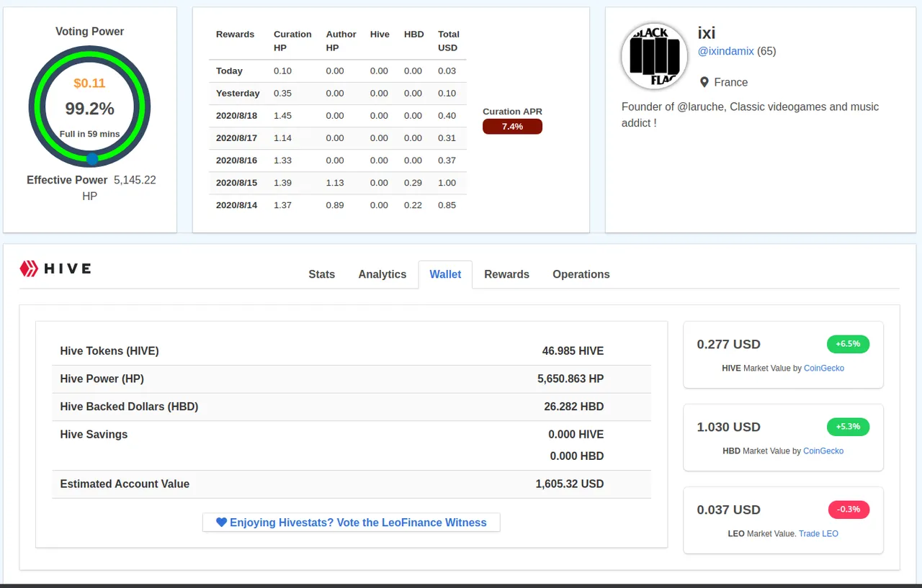Click the 2020/8/16 row date
The height and width of the screenshot is (588, 922).
237,160
